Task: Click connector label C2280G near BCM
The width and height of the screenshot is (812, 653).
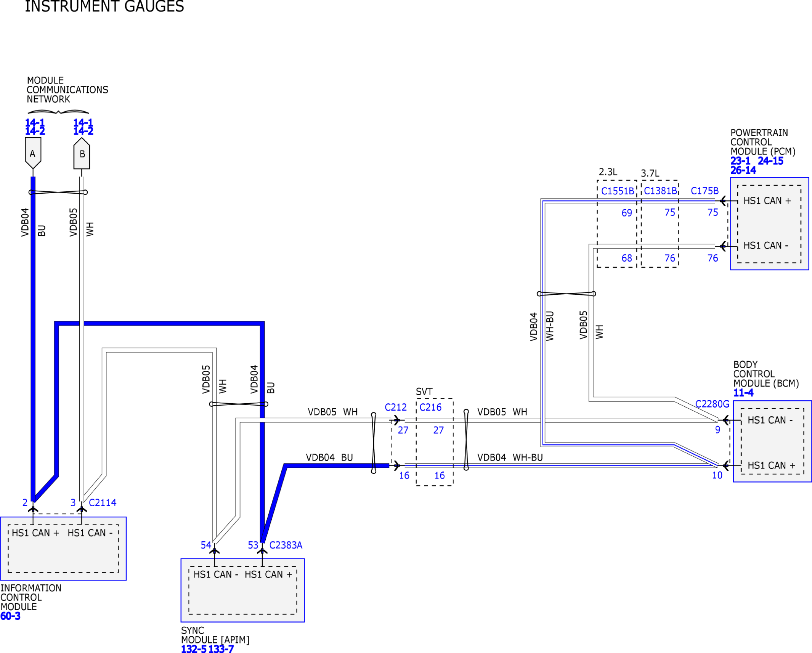Action: point(712,404)
